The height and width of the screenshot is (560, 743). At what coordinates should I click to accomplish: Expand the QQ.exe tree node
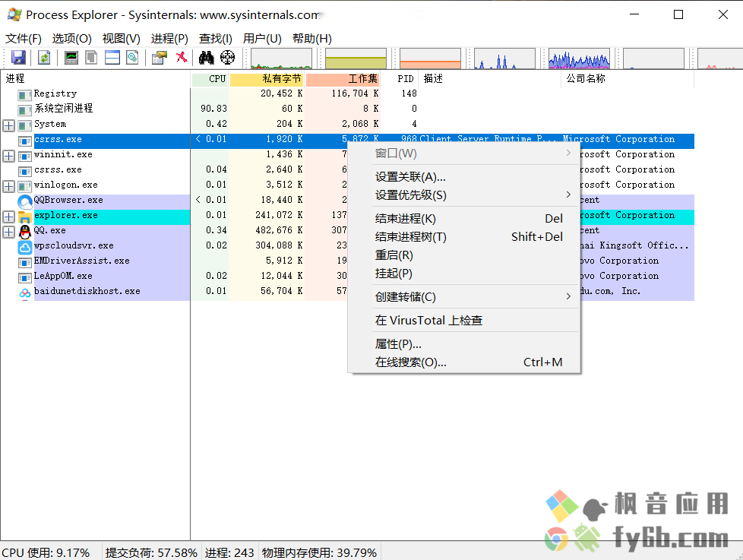coord(8,232)
